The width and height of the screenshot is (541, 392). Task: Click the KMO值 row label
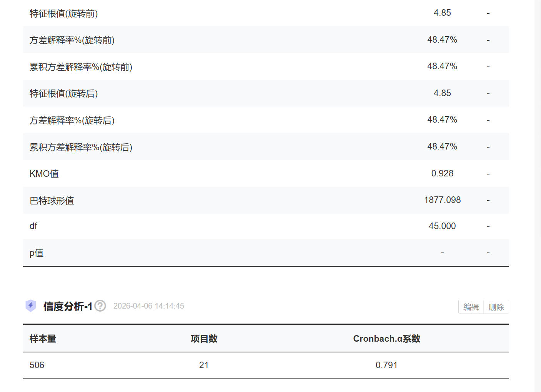[x=44, y=174]
